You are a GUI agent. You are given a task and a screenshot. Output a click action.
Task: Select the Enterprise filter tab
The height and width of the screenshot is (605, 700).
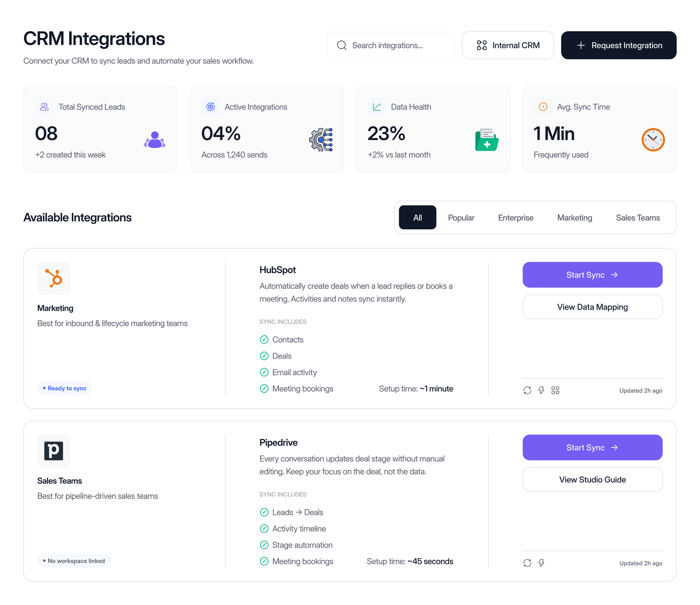[515, 217]
